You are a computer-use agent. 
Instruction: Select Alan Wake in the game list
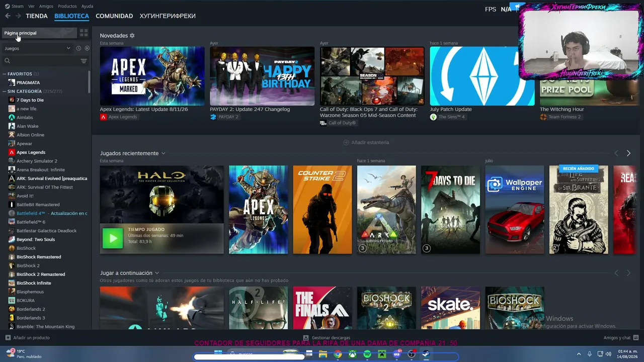pyautogui.click(x=27, y=126)
